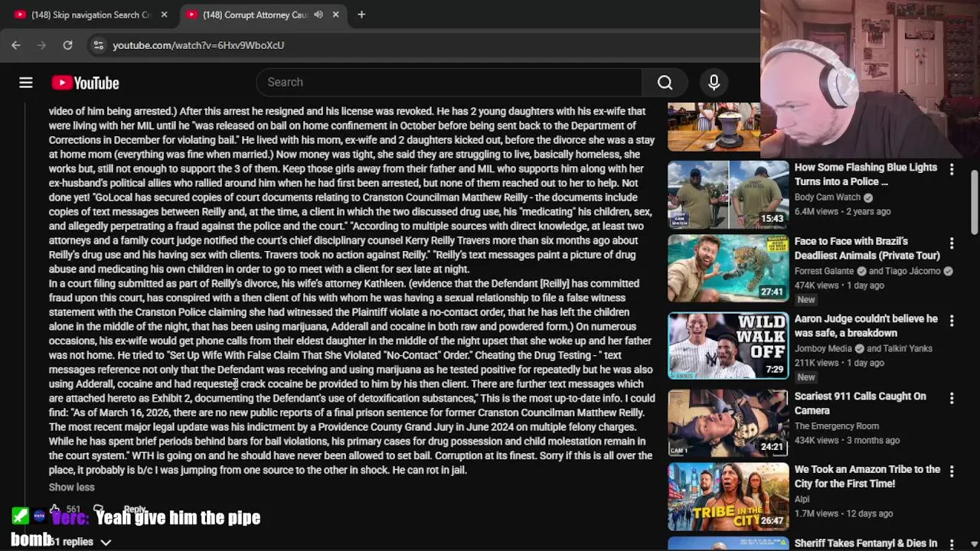The height and width of the screenshot is (551, 980).
Task: Click the search magnifier button
Action: (665, 82)
